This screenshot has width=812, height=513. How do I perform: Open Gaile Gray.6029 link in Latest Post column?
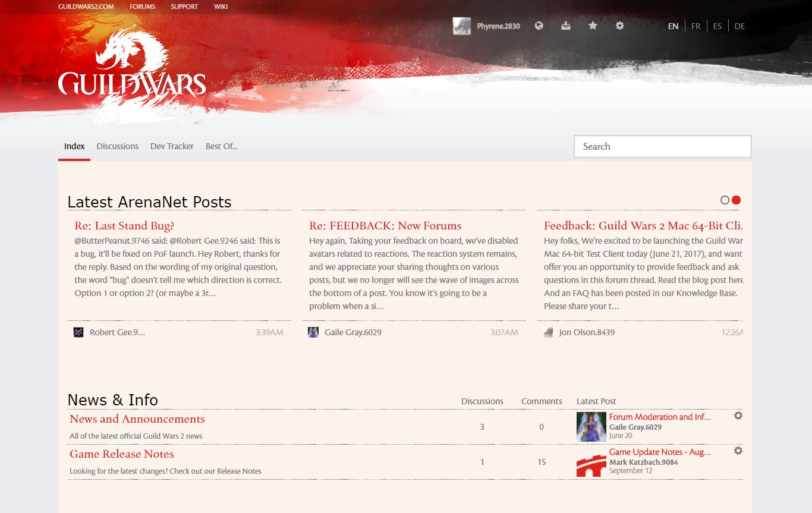click(x=635, y=427)
